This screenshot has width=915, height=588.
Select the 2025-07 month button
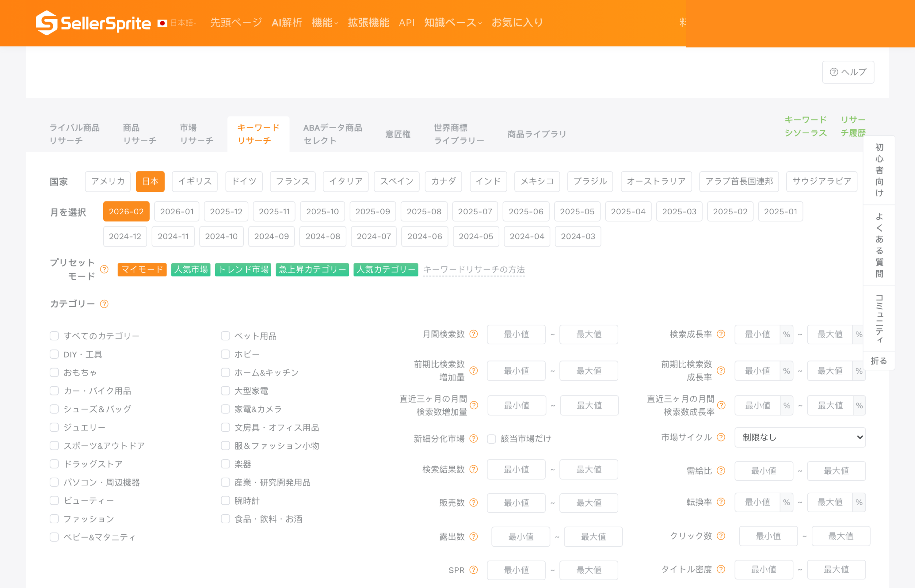click(475, 211)
